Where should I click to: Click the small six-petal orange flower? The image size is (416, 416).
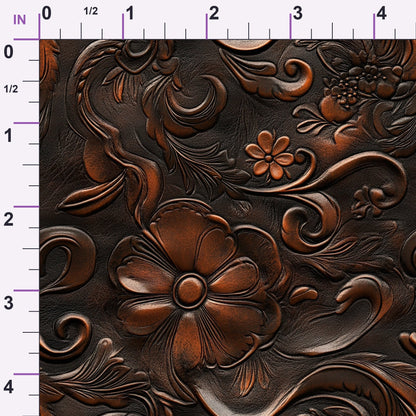(x=270, y=155)
